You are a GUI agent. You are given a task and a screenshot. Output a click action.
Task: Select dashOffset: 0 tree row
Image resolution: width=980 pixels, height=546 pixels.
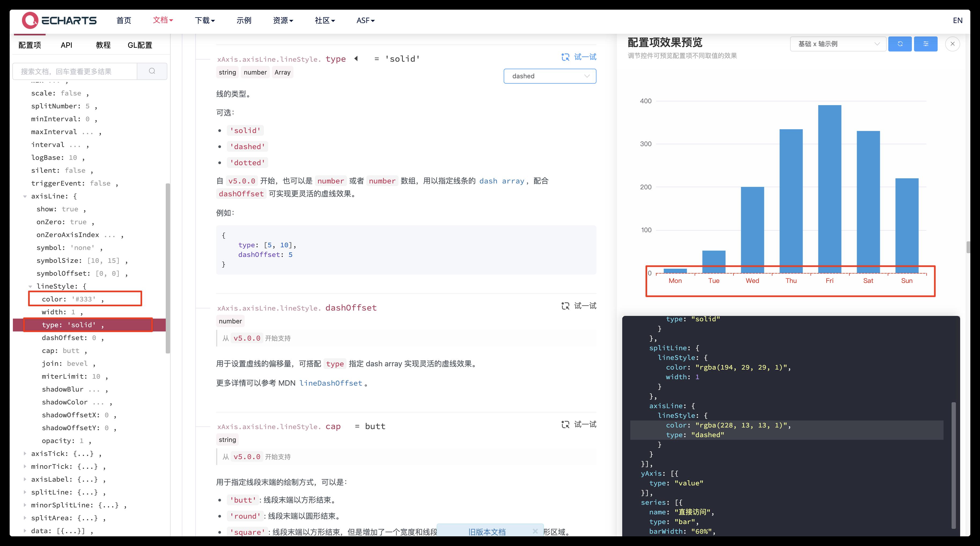coord(73,338)
